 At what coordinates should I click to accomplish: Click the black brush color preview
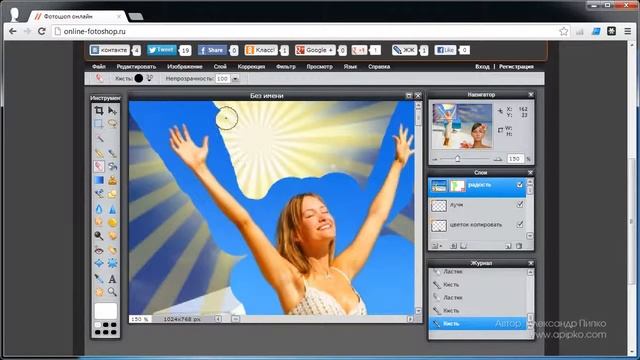click(139, 78)
